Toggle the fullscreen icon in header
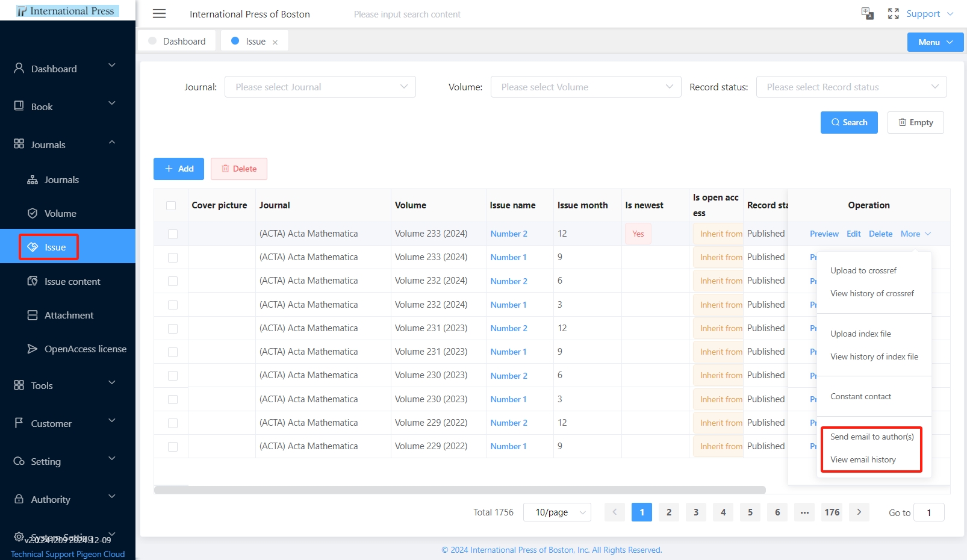This screenshot has height=560, width=967. (894, 14)
